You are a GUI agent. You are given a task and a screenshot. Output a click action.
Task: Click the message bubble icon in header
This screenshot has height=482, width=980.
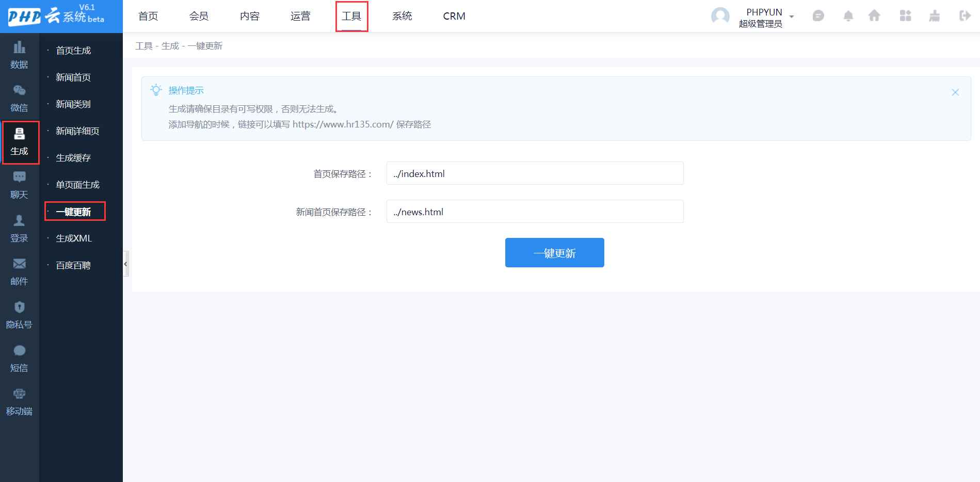[818, 16]
